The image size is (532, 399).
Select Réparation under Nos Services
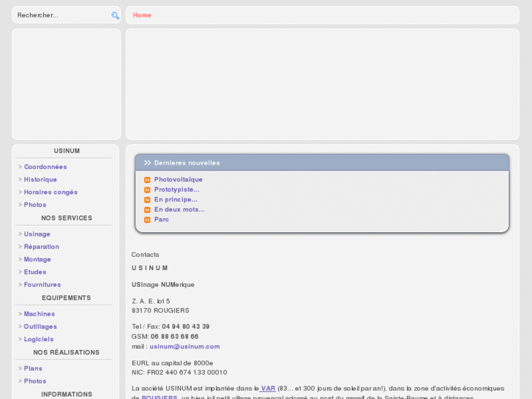click(41, 247)
